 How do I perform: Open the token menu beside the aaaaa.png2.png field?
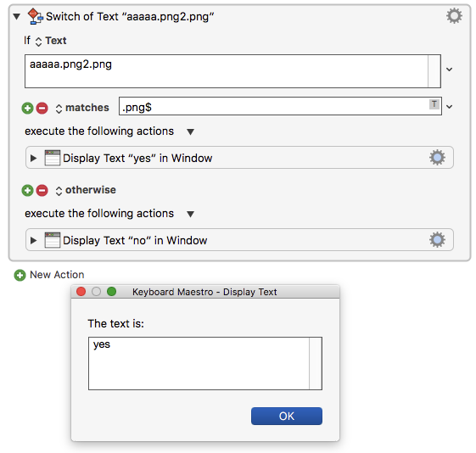450,70
